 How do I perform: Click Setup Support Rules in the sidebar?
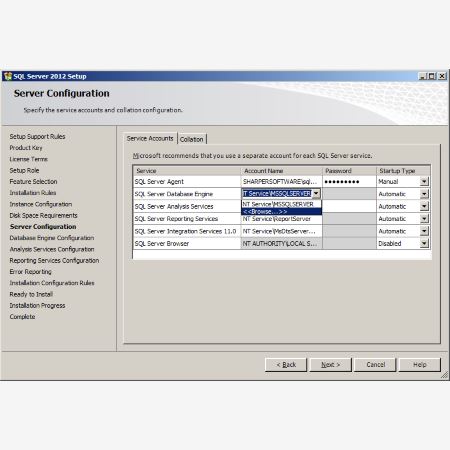point(37,136)
